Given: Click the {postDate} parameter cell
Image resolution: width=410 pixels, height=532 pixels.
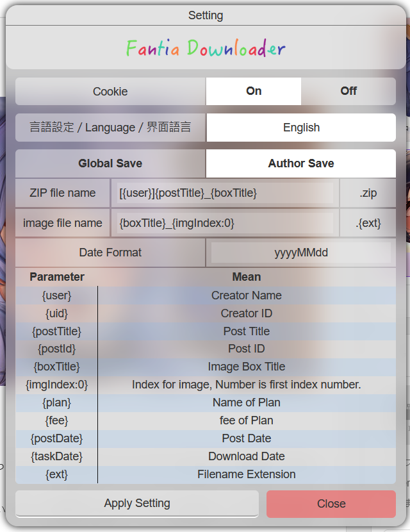Looking at the screenshot, I should [x=56, y=438].
